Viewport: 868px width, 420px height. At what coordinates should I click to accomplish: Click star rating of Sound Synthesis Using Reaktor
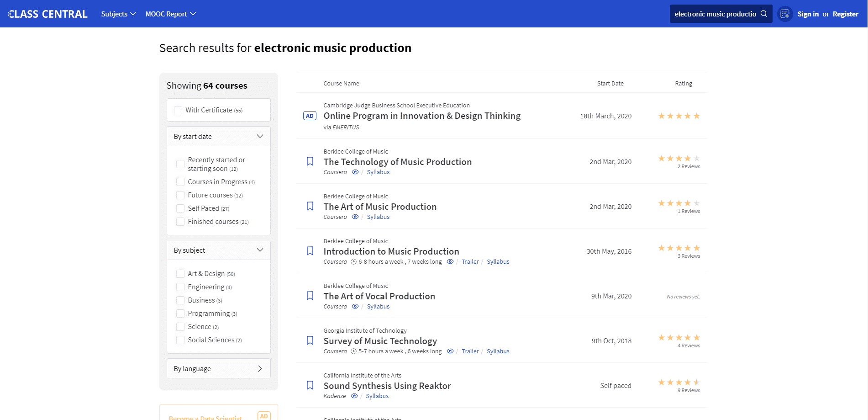679,383
